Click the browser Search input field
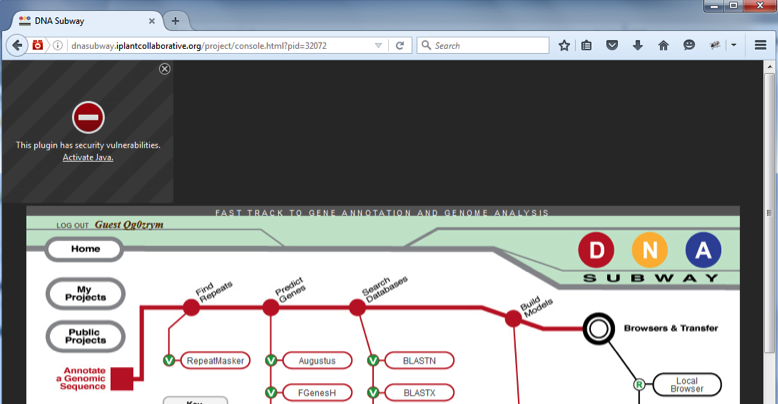This screenshot has width=778, height=404. pyautogui.click(x=483, y=45)
